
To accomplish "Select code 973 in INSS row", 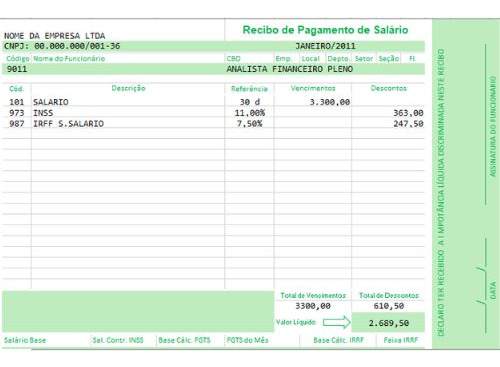I will pyautogui.click(x=17, y=113).
